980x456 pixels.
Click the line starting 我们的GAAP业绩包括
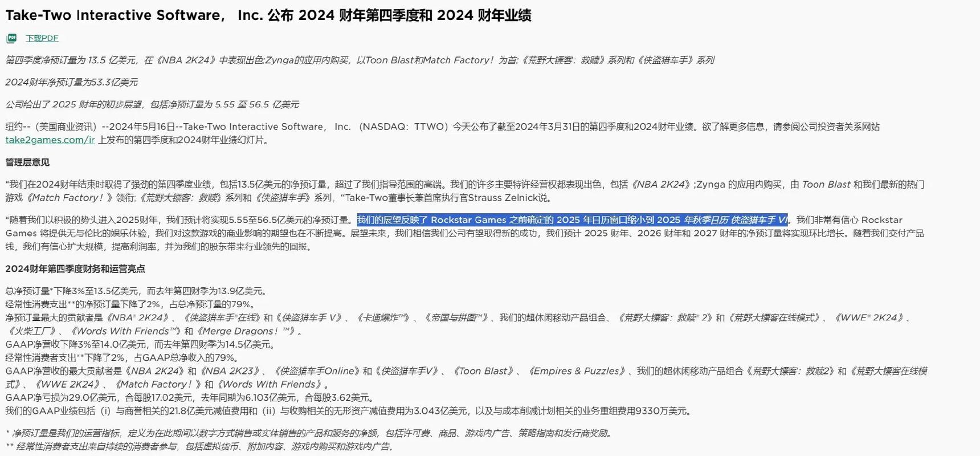(350, 411)
